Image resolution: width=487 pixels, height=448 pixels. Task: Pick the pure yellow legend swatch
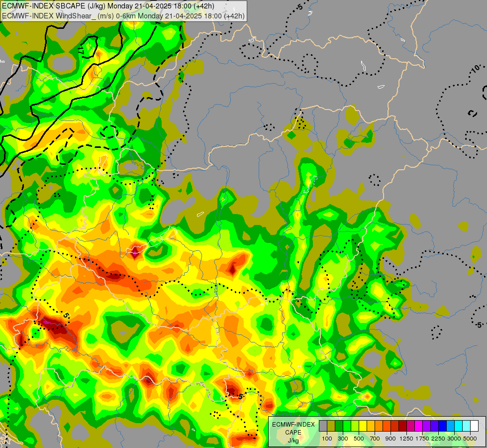point(363,426)
